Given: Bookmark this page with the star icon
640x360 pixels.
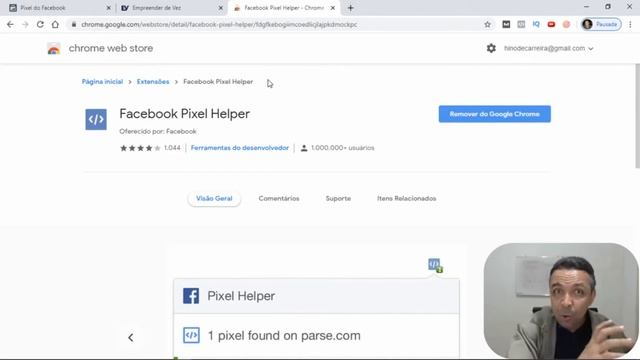Looking at the screenshot, I should (x=487, y=24).
